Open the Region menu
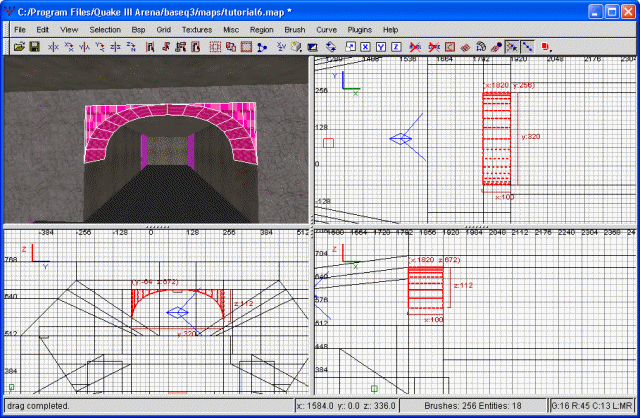Screen dimensions: 640x418 click(x=262, y=30)
